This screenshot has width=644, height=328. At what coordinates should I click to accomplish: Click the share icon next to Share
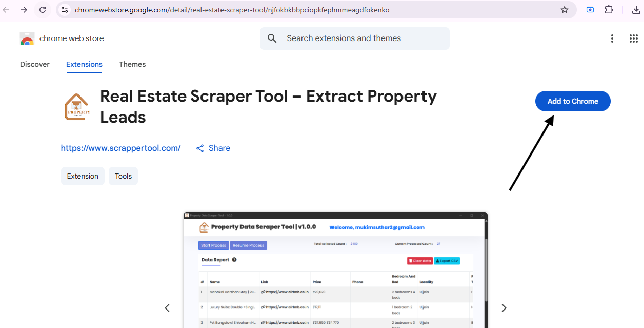point(200,148)
